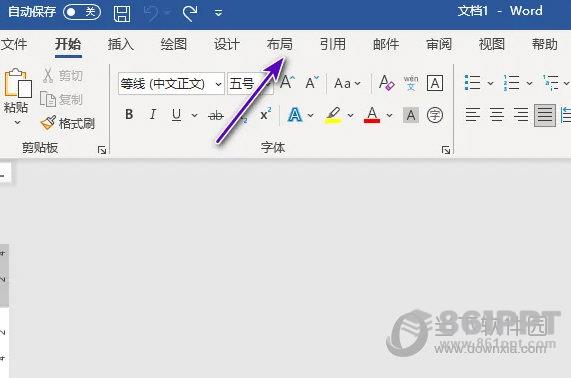Toggle Italic formatting

(x=153, y=115)
